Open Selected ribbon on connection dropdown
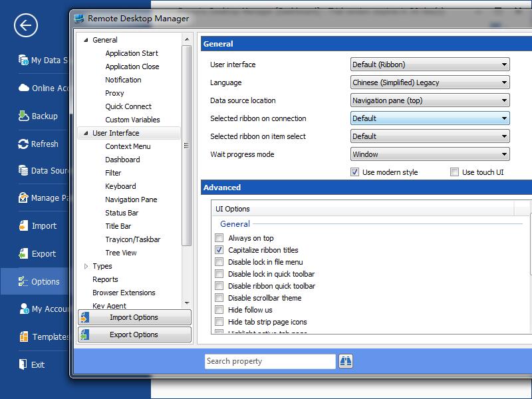The width and height of the screenshot is (532, 399). 430,118
